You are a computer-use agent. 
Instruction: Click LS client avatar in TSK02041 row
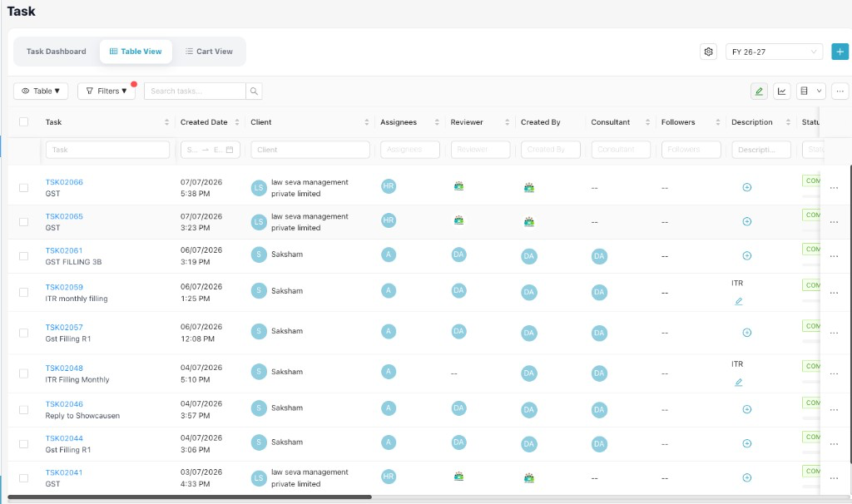[x=258, y=478]
